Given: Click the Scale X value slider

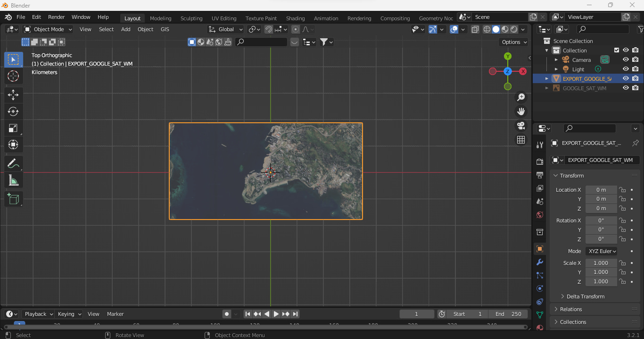Looking at the screenshot, I should pos(601,263).
